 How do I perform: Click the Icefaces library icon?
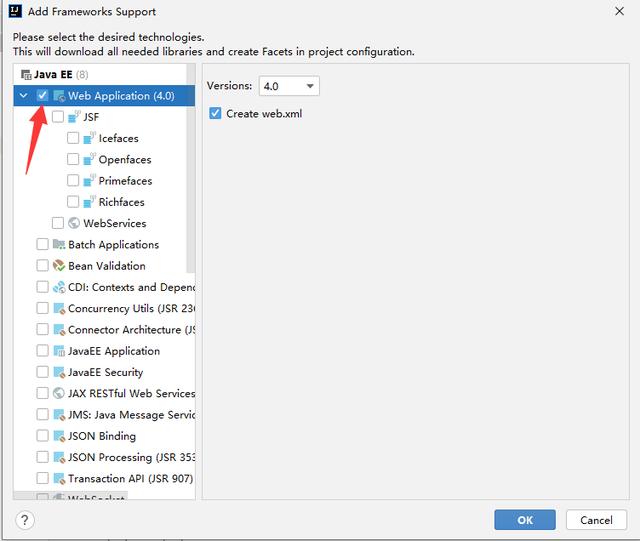[89, 138]
